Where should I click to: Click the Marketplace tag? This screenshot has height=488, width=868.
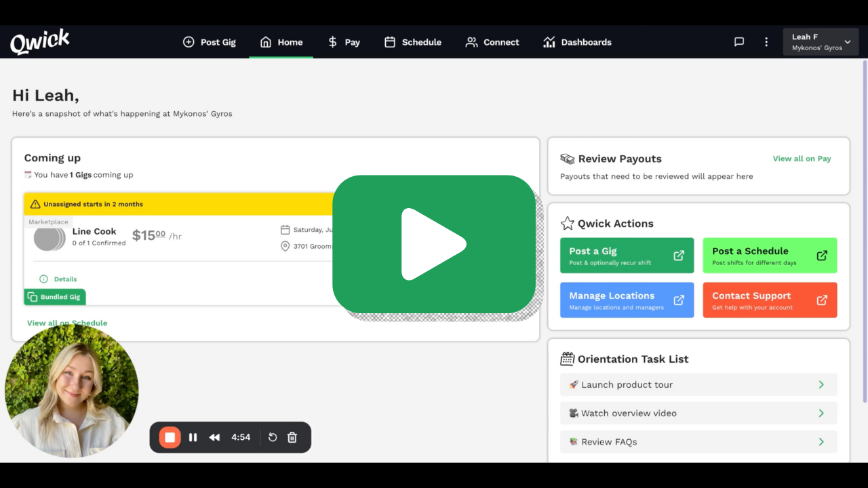point(48,222)
